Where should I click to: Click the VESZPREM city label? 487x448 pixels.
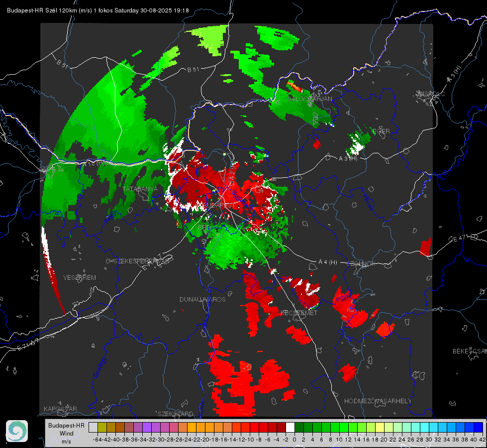coord(80,277)
